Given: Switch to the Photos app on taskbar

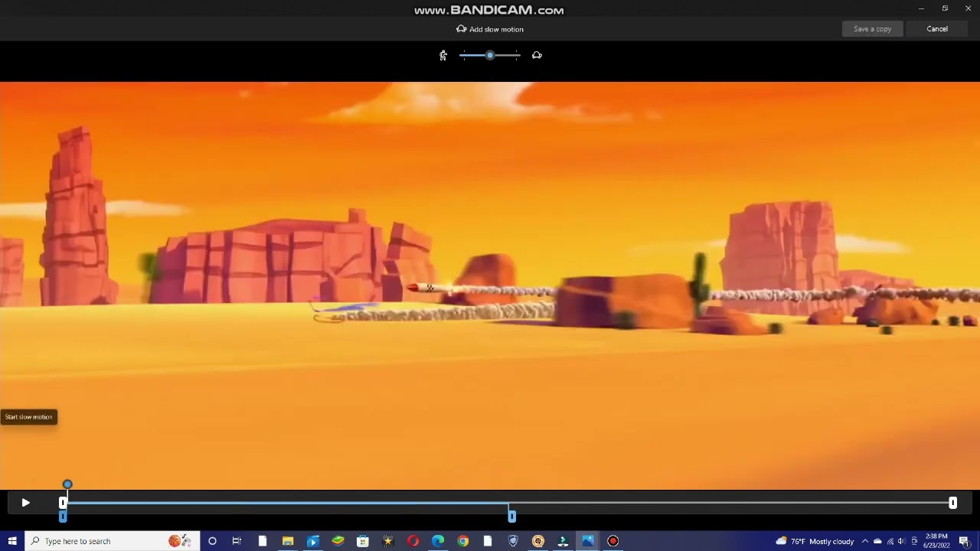Looking at the screenshot, I should pyautogui.click(x=588, y=541).
